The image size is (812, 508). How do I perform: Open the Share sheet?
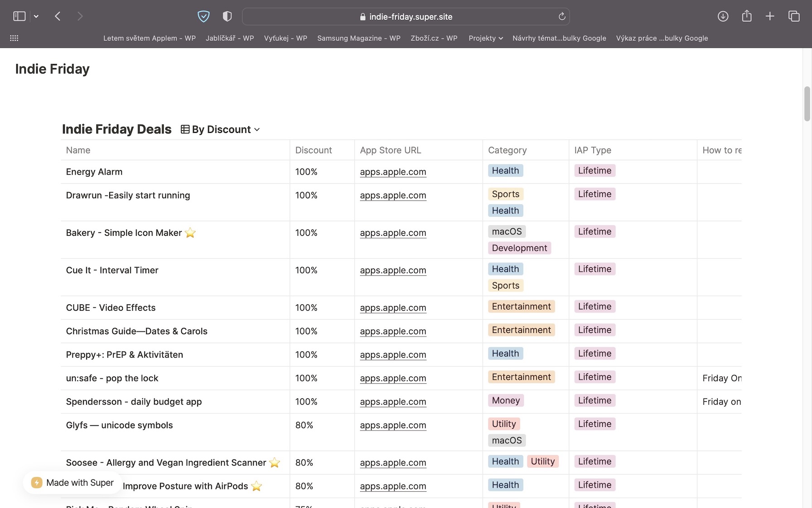(746, 16)
